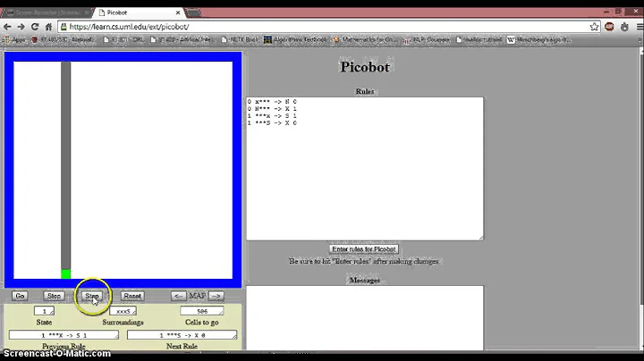Open the red ABP extension icon
Image resolution: width=644 pixels, height=361 pixels.
click(x=609, y=27)
